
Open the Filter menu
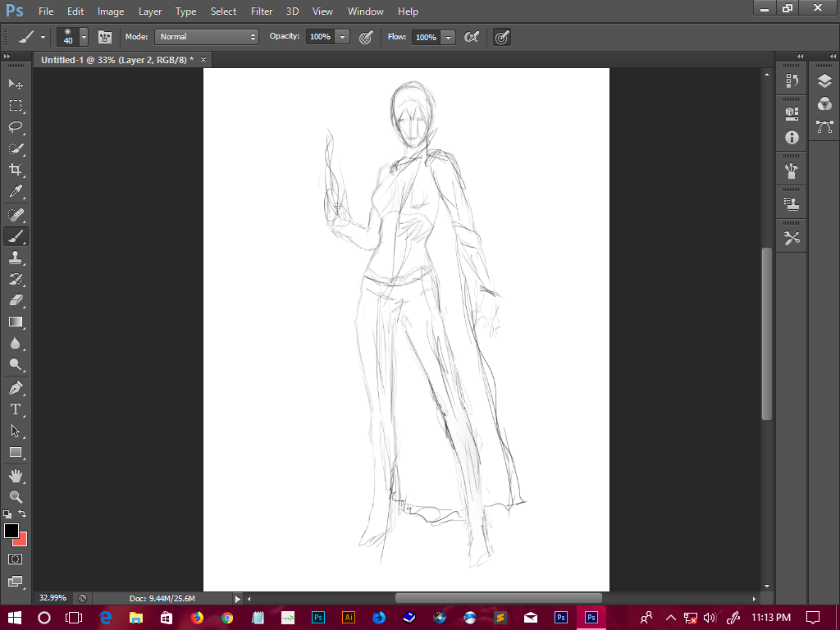[262, 11]
